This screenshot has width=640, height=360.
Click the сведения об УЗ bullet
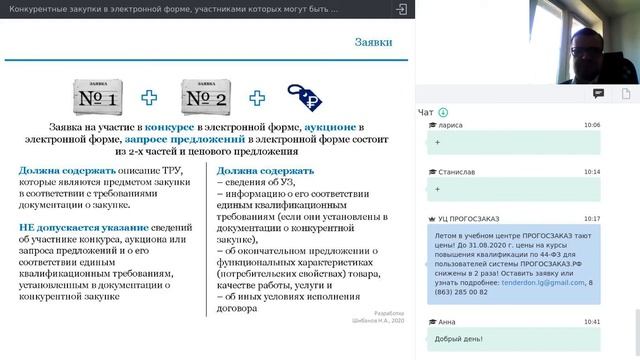coord(256,182)
